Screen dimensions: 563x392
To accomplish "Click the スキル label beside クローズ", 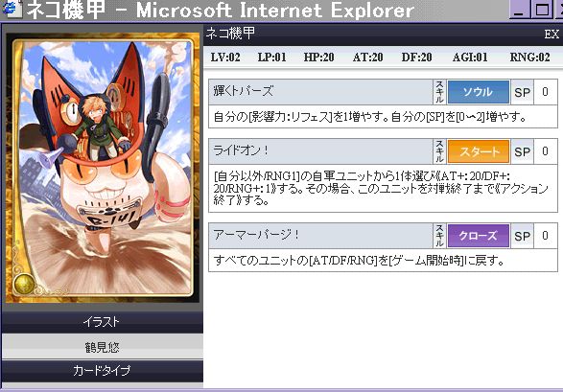I will click(x=440, y=236).
